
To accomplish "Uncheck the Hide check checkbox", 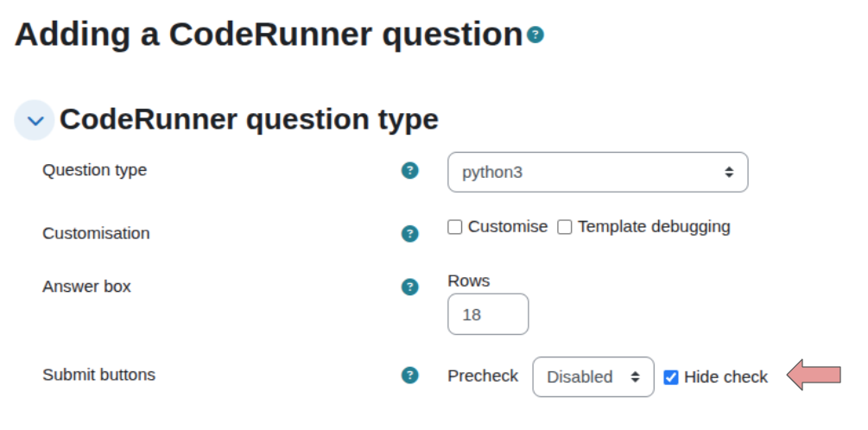I will [x=671, y=377].
